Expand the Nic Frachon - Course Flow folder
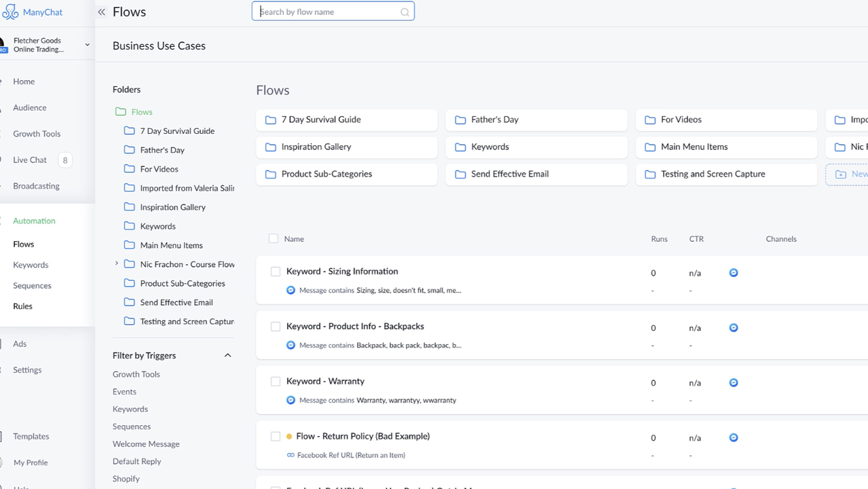Screen dimensions: 868x489 click(x=117, y=264)
